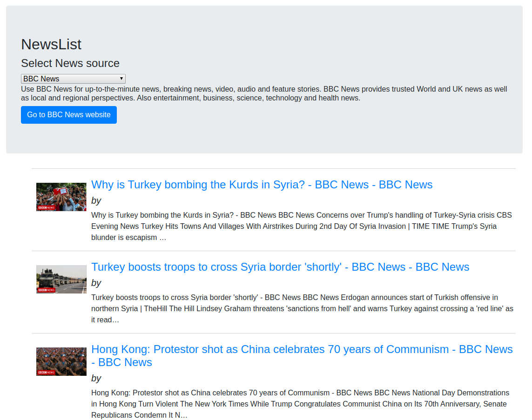Click the 'by' line under Turkey troops article
The height and width of the screenshot is (420, 532).
pos(96,283)
